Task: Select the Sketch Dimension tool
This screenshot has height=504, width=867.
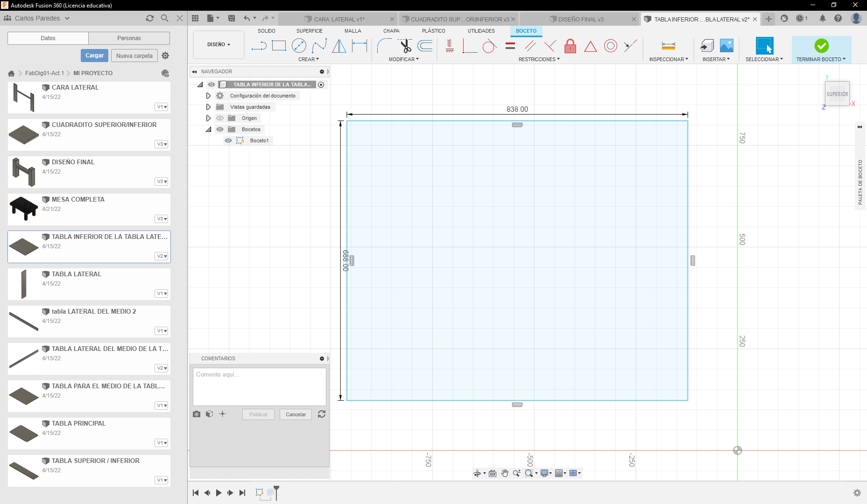Action: (x=359, y=46)
